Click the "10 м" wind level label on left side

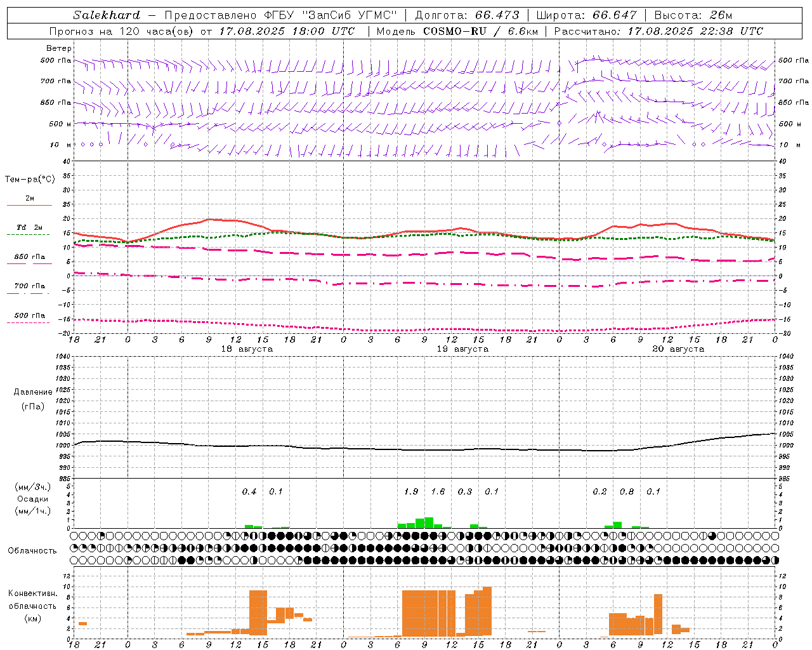click(x=60, y=145)
